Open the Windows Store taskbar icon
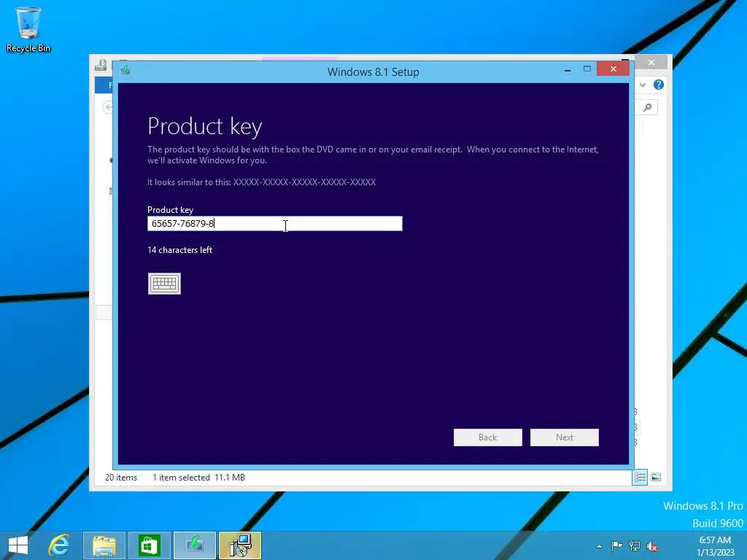Viewport: 747px width, 560px height. (149, 545)
